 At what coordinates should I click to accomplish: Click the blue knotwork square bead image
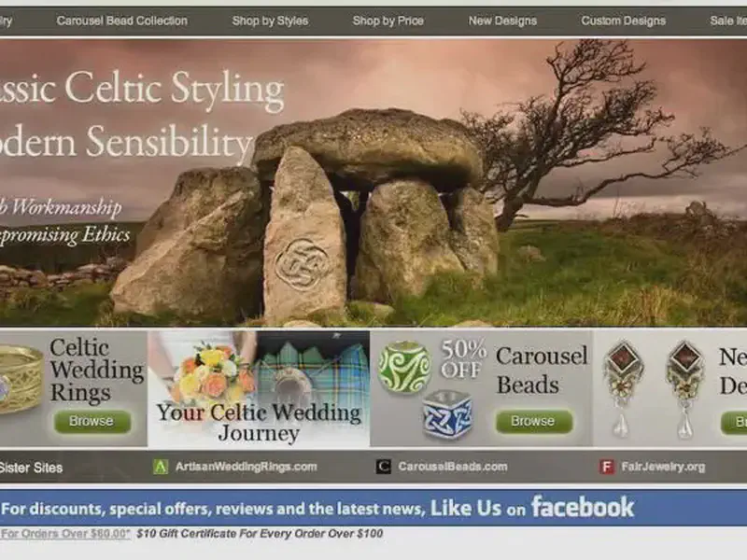point(447,414)
